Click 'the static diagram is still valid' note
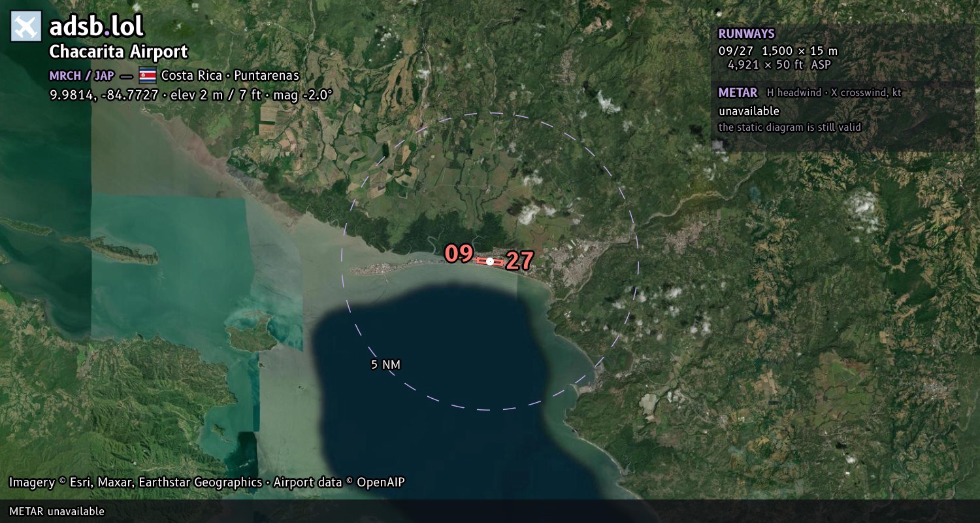This screenshot has width=980, height=523. (x=790, y=127)
